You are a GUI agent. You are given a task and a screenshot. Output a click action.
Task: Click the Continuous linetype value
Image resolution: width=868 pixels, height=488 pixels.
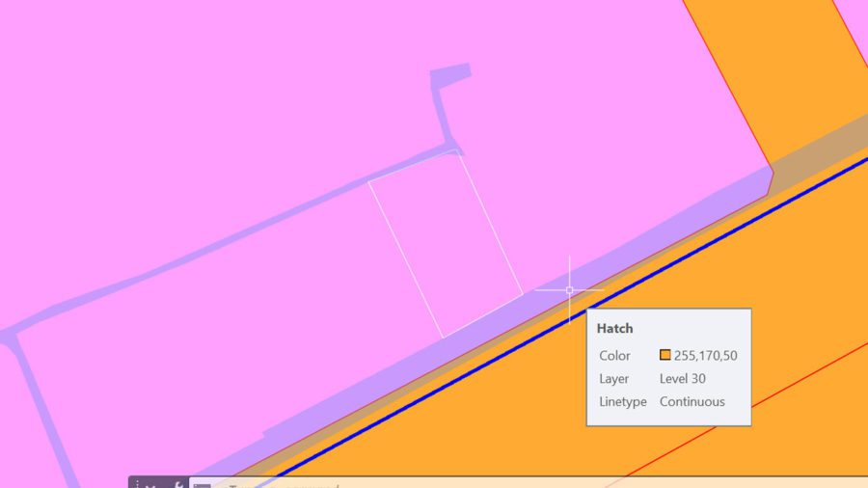coord(692,402)
